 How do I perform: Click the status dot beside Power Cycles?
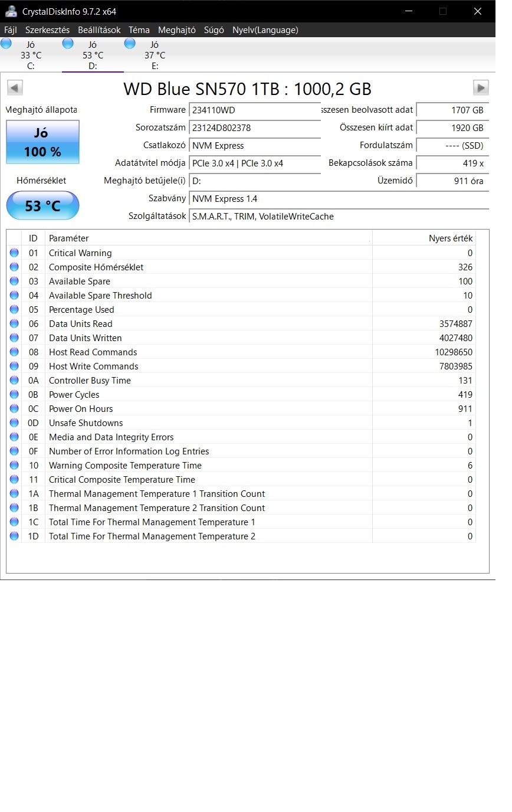(14, 394)
